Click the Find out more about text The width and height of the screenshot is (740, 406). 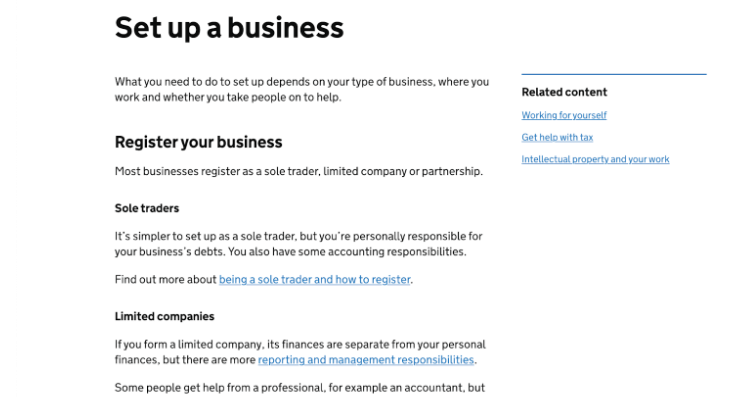[166, 280]
